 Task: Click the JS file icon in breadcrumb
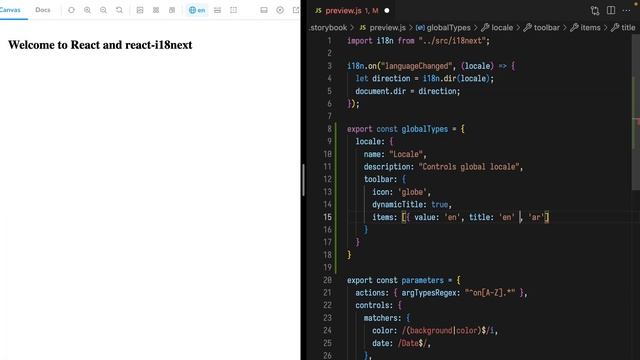[362, 28]
